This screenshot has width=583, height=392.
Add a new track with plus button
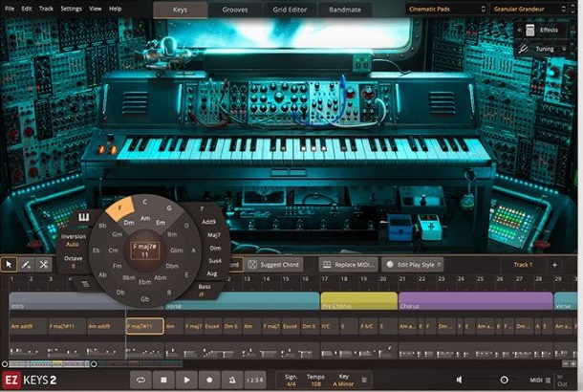coord(554,265)
